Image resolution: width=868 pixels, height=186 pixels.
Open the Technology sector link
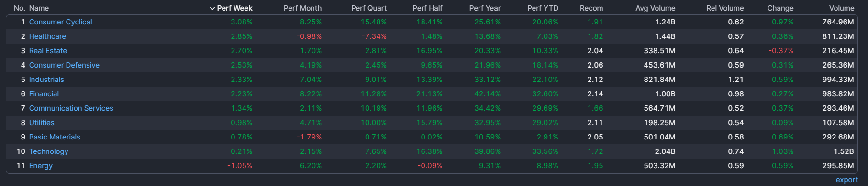[x=48, y=151]
